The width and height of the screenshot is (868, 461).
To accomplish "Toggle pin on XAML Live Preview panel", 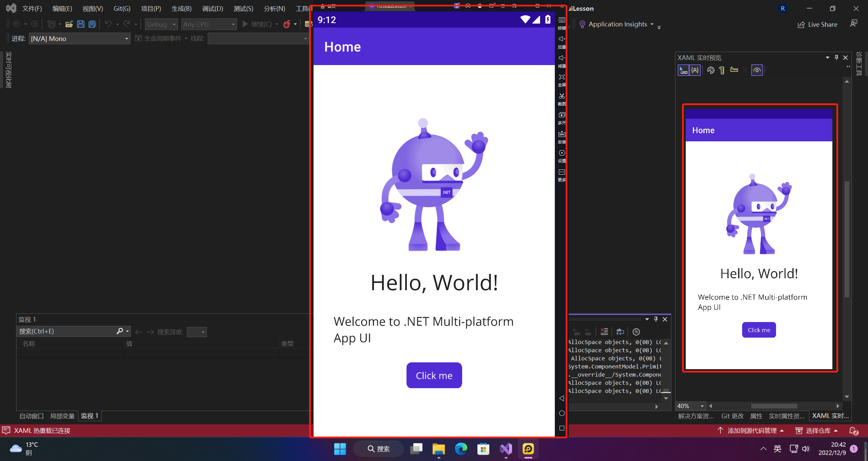I will pyautogui.click(x=836, y=58).
